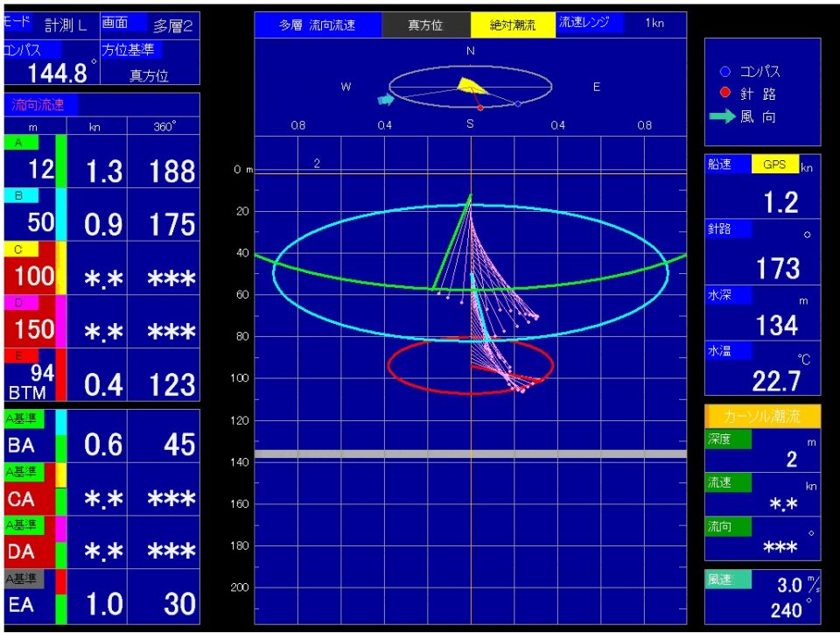Screen dimensions: 840x633
Task: Click the green layer A current vector
Action: pos(451,243)
